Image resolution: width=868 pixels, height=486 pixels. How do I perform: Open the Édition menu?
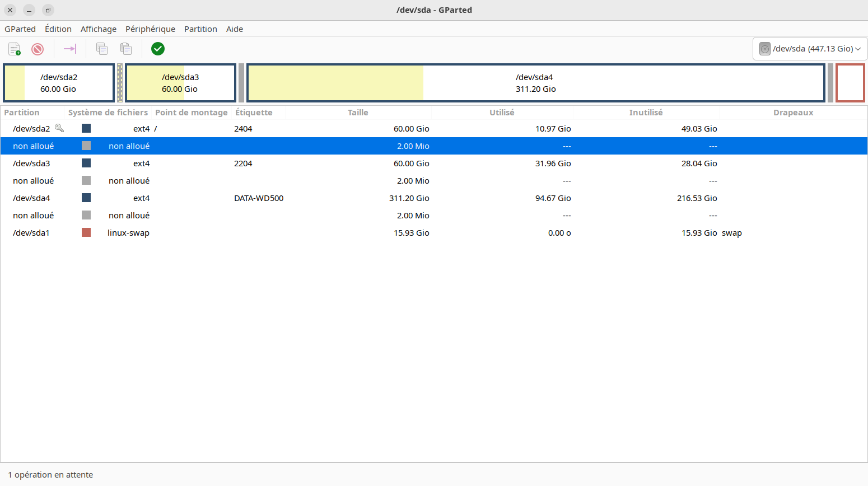pos(58,29)
